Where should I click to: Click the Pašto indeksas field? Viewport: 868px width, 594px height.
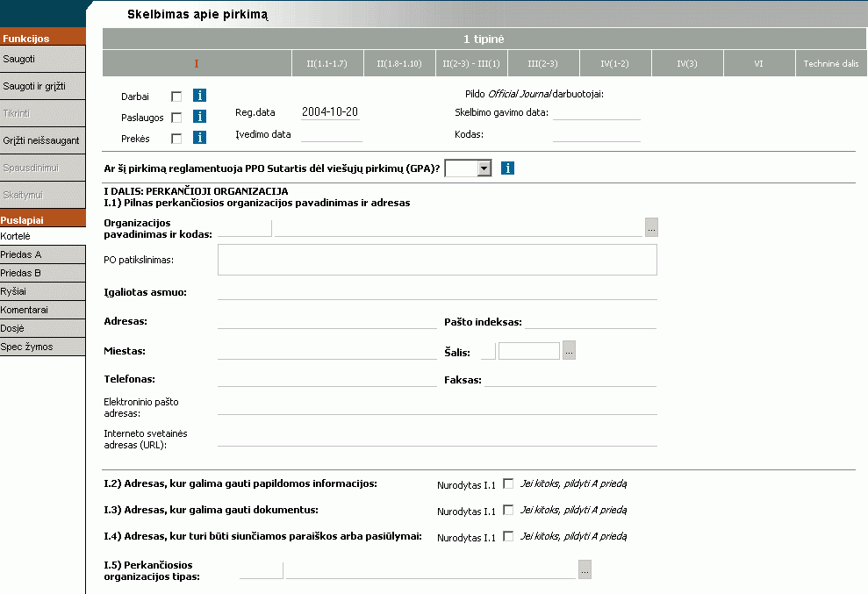591,321
